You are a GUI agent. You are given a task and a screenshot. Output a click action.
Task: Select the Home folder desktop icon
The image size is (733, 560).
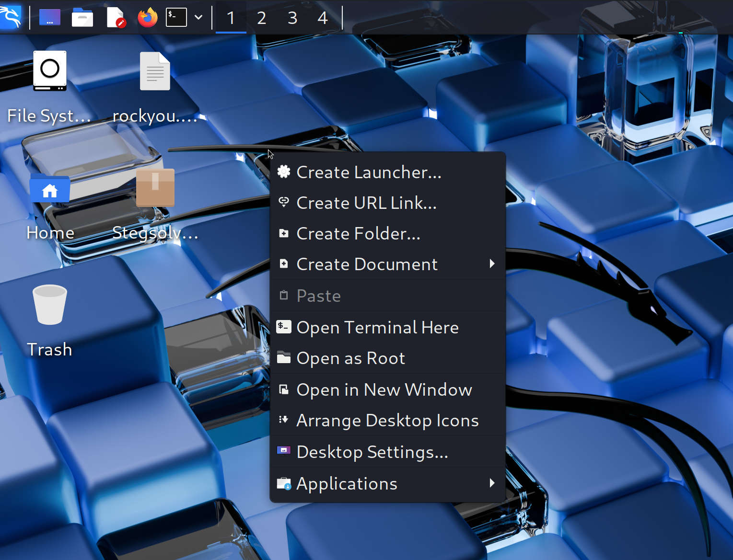[50, 190]
